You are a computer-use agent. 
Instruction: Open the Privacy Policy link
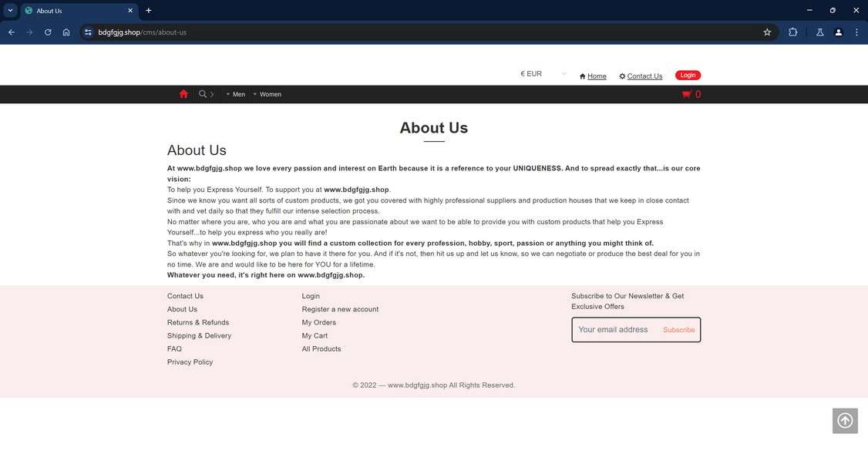[190, 362]
